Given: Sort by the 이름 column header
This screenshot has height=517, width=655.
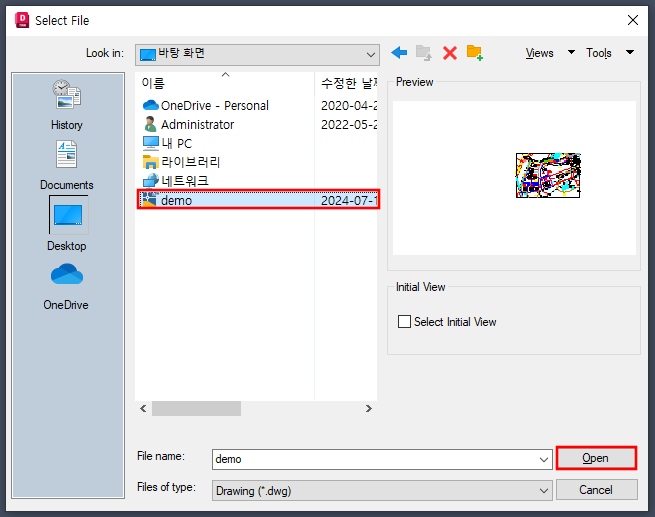Looking at the screenshot, I should 225,83.
